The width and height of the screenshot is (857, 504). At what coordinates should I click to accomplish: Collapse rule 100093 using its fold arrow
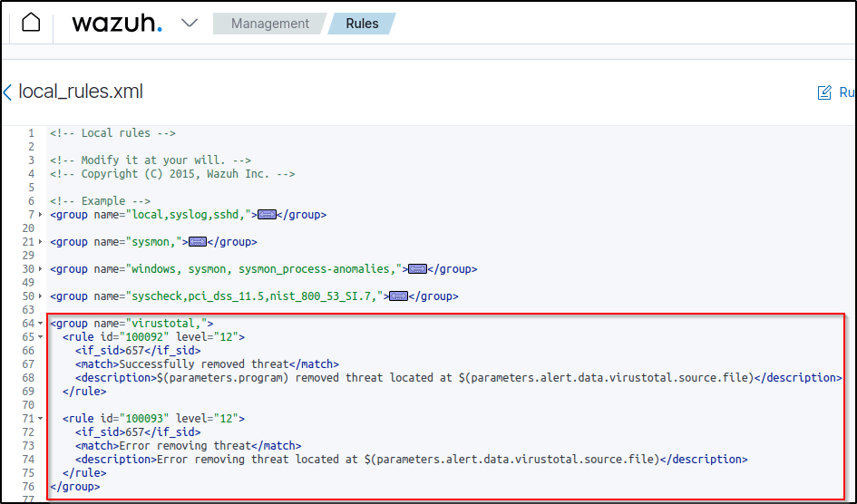(41, 419)
